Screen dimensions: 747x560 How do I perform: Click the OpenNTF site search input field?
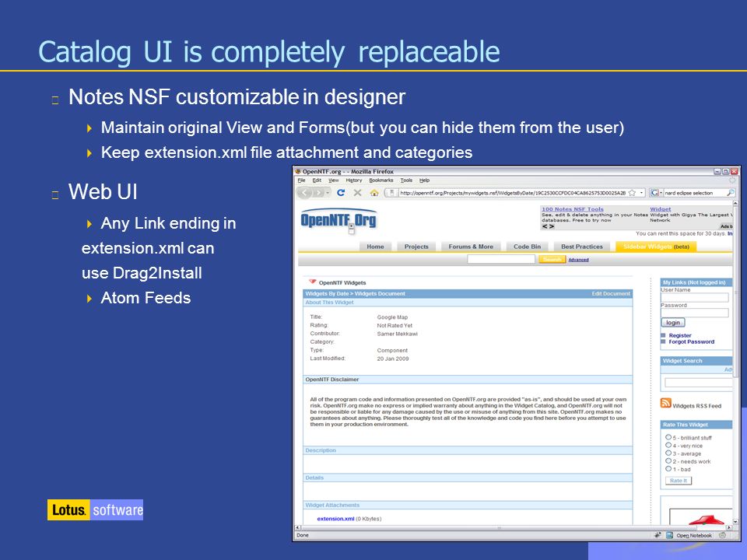[x=501, y=259]
